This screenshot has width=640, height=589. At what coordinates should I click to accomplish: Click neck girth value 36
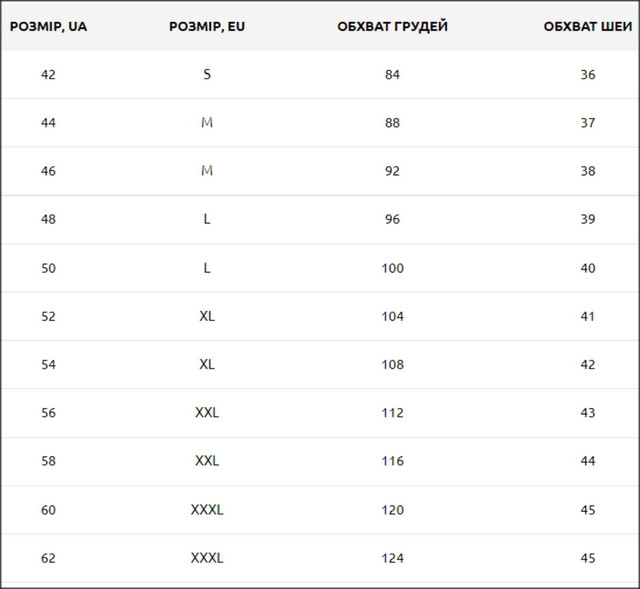pyautogui.click(x=588, y=74)
